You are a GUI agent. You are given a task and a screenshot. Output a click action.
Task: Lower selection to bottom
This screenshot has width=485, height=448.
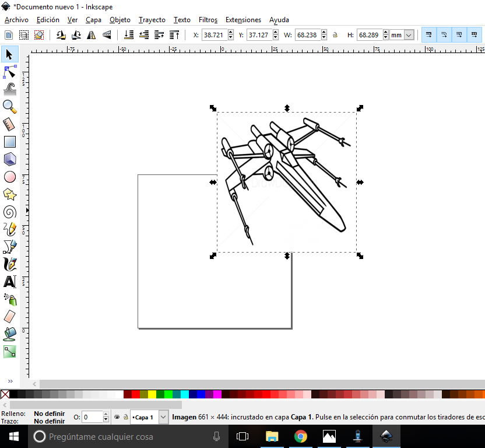tap(129, 34)
